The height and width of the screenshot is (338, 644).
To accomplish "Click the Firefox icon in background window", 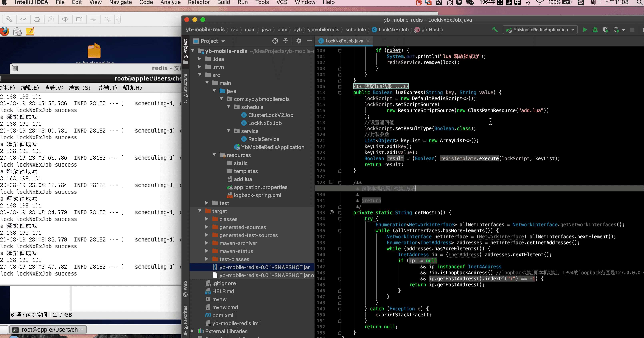I will (4, 32).
